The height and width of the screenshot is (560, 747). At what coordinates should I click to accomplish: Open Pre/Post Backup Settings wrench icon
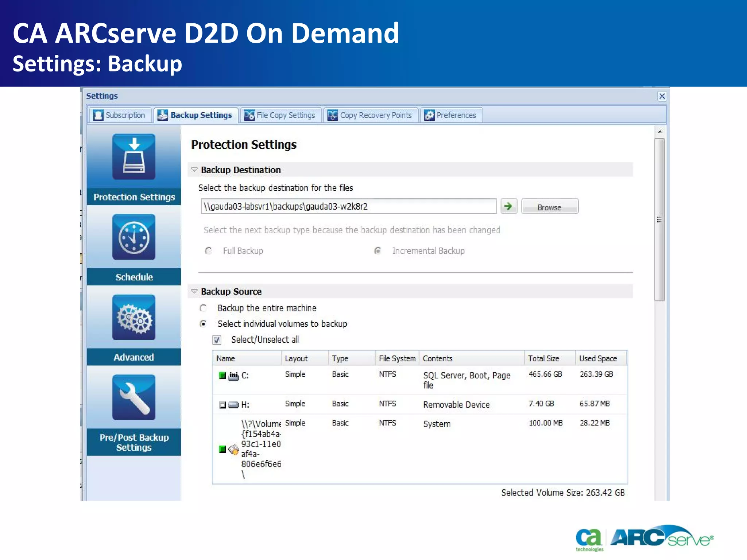tap(134, 397)
